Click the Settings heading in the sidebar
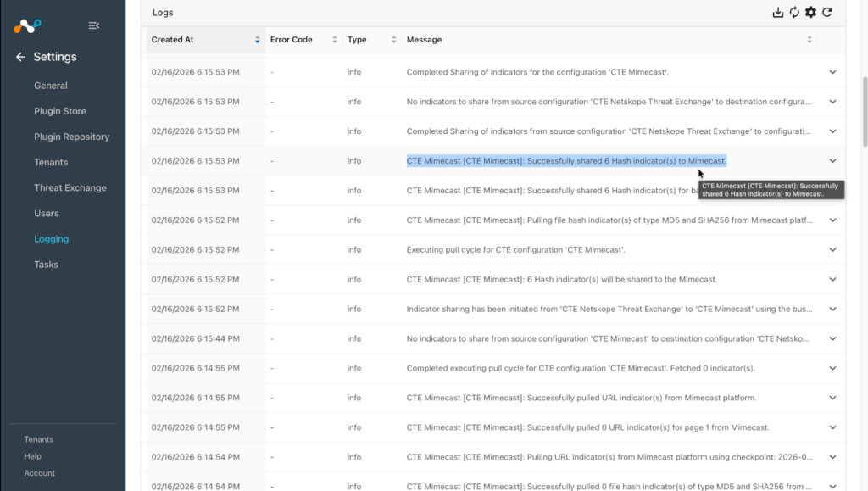Image resolution: width=868 pixels, height=491 pixels. pyautogui.click(x=55, y=57)
